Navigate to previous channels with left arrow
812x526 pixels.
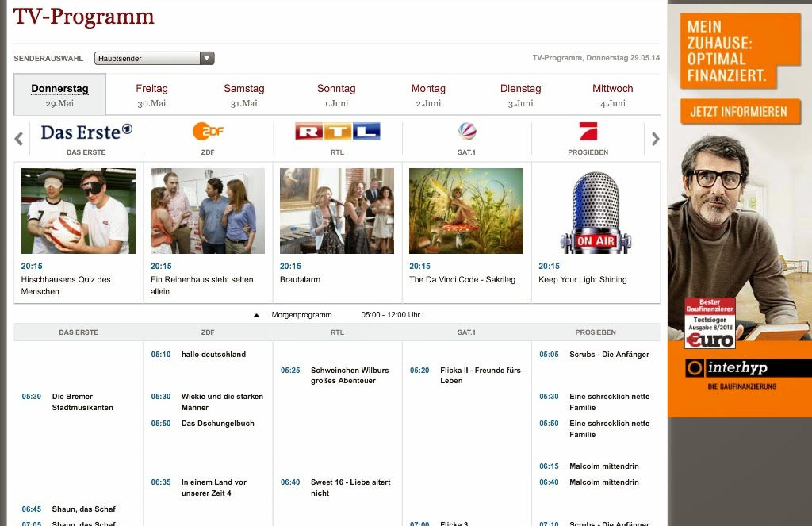pyautogui.click(x=17, y=137)
